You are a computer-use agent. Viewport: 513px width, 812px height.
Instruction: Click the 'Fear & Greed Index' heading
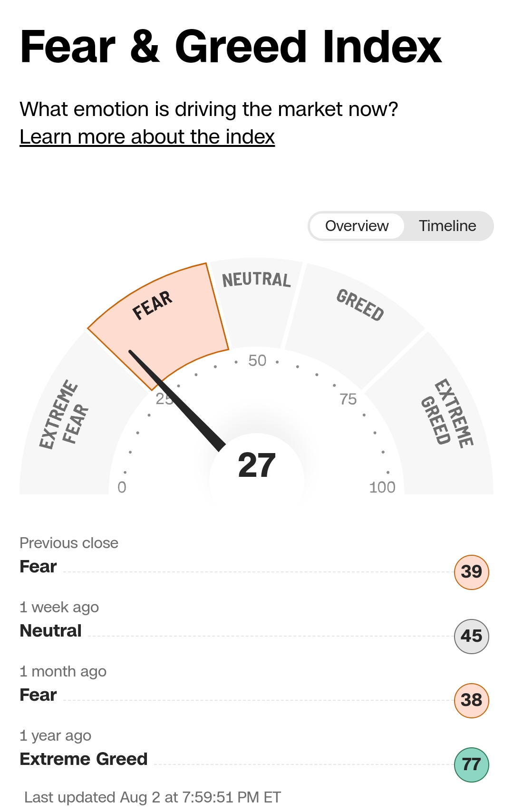[x=231, y=47]
